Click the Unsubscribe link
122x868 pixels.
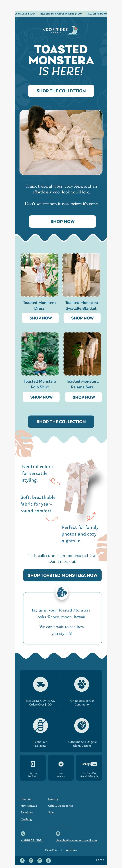point(71,850)
